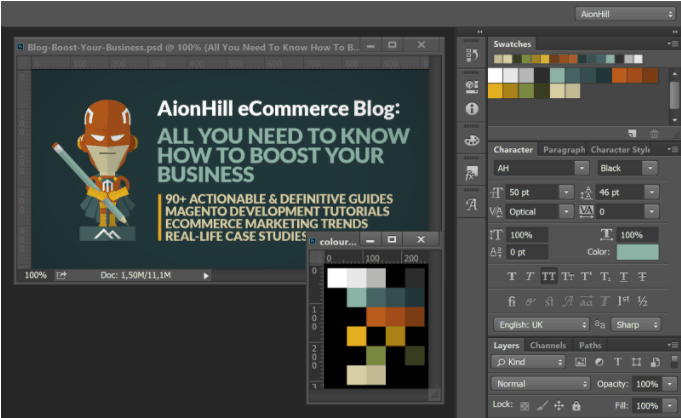The image size is (681, 418).
Task: Switch to the Channels tab
Action: 548,345
